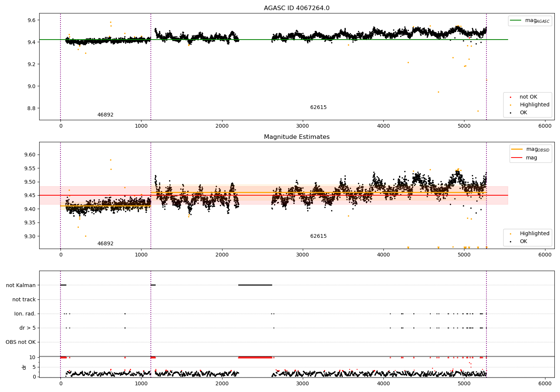This screenshot has height=392, width=560.
Task: Click the '1000' x-tick under the top plot
Action: (141, 126)
